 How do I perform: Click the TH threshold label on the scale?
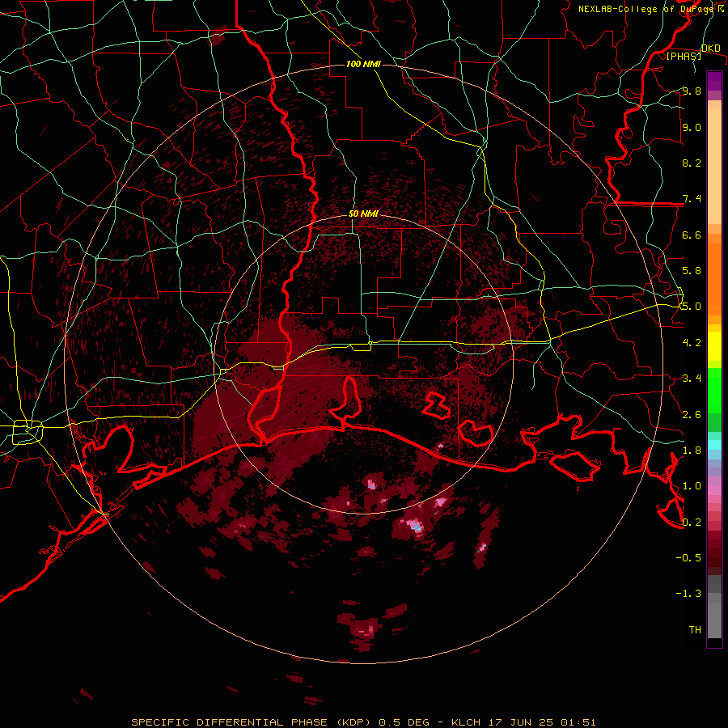click(695, 629)
